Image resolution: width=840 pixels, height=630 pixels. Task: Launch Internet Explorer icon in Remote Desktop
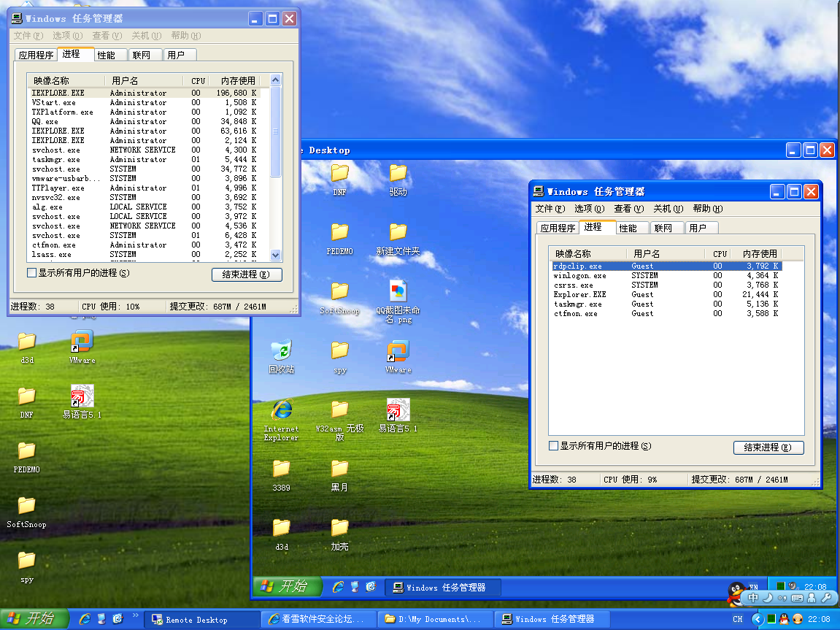(281, 420)
